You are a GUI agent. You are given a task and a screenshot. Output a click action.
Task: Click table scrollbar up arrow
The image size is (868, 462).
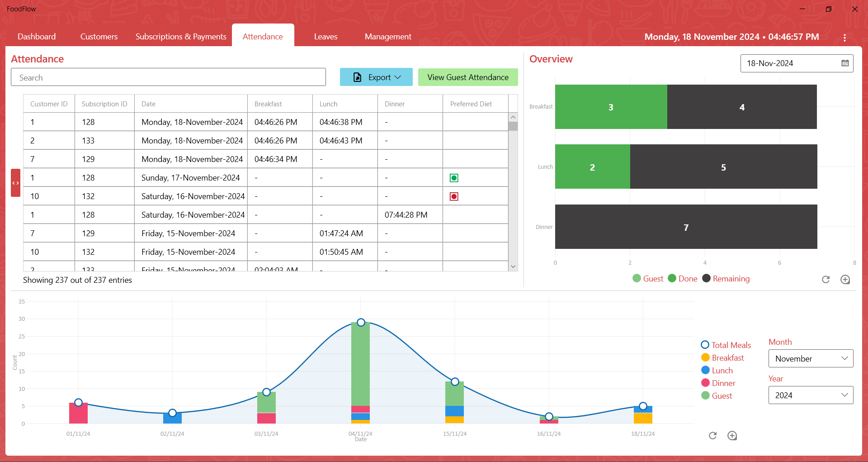tap(513, 117)
